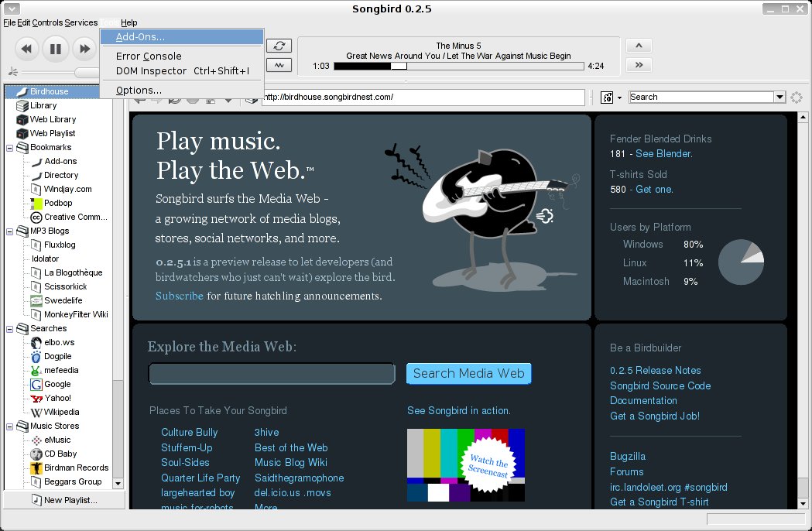Click the URL address bar
The height and width of the screenshot is (531, 812).
click(423, 97)
